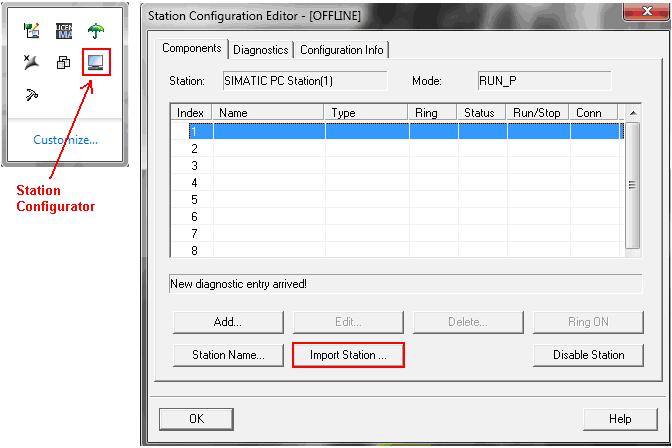Click the Name column header

tap(268, 113)
